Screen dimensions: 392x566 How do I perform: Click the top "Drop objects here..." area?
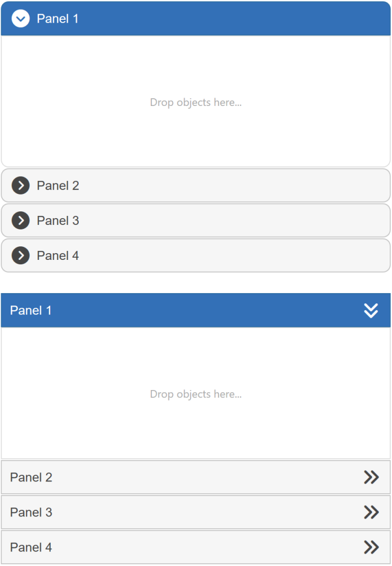(x=195, y=102)
